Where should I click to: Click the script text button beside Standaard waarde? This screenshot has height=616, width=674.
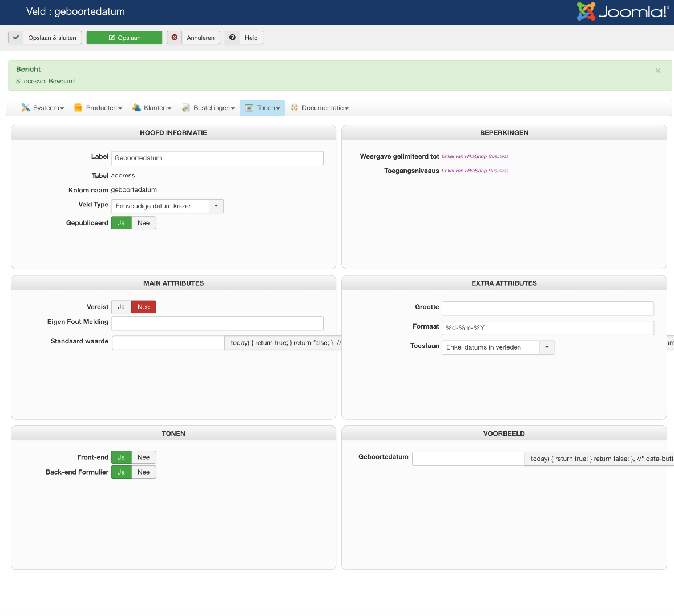[x=283, y=343]
